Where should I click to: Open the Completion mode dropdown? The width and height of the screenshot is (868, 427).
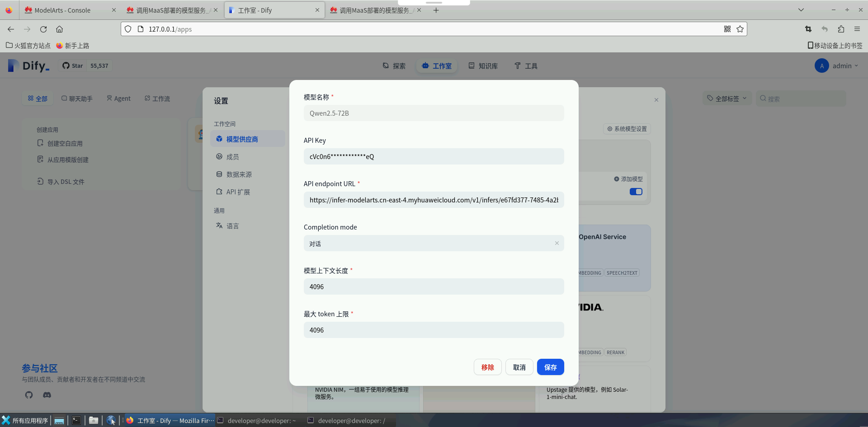coord(434,243)
